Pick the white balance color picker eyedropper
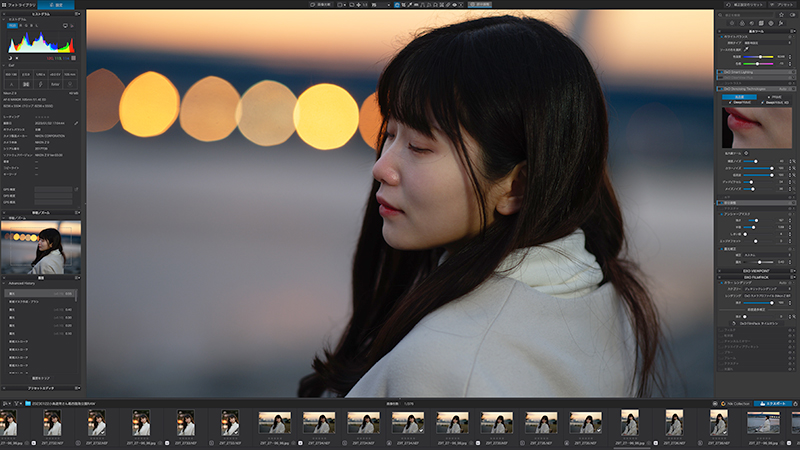Viewport: 800px width, 450px height. pos(746,49)
